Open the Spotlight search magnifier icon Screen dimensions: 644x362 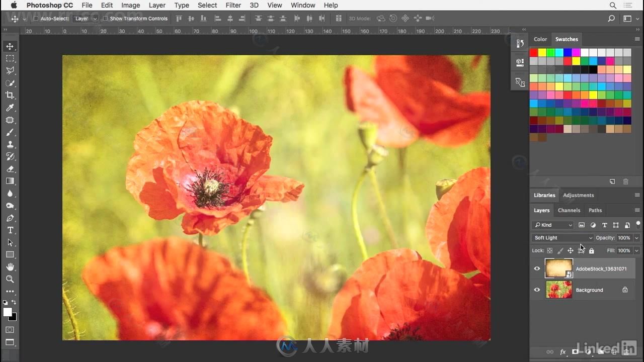tap(613, 5)
